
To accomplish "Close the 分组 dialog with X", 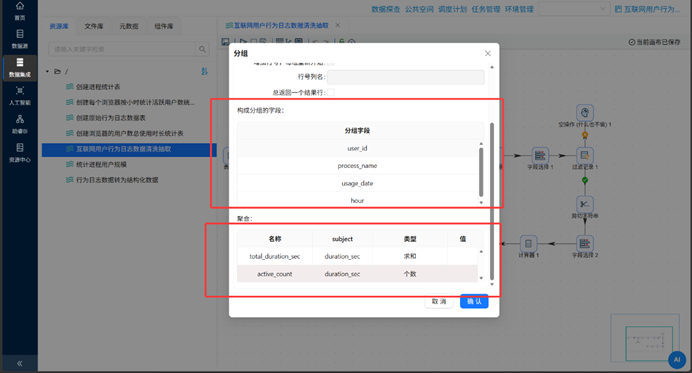I will (488, 53).
